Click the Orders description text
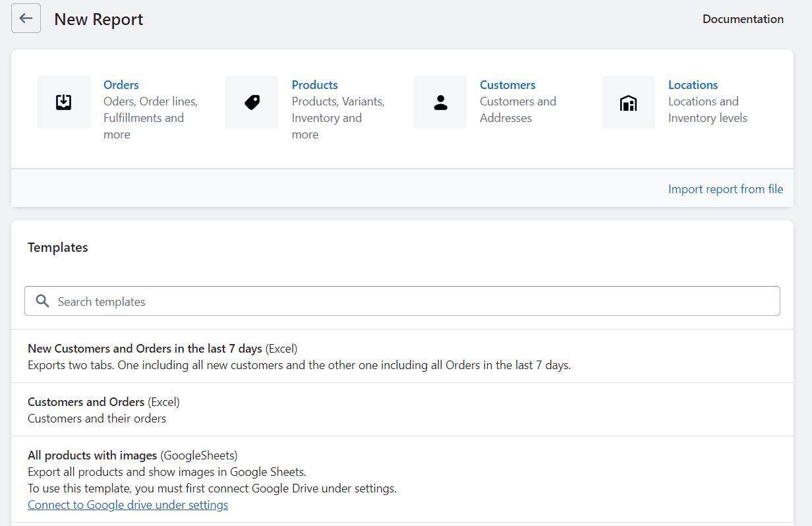The height and width of the screenshot is (526, 812). tap(150, 118)
